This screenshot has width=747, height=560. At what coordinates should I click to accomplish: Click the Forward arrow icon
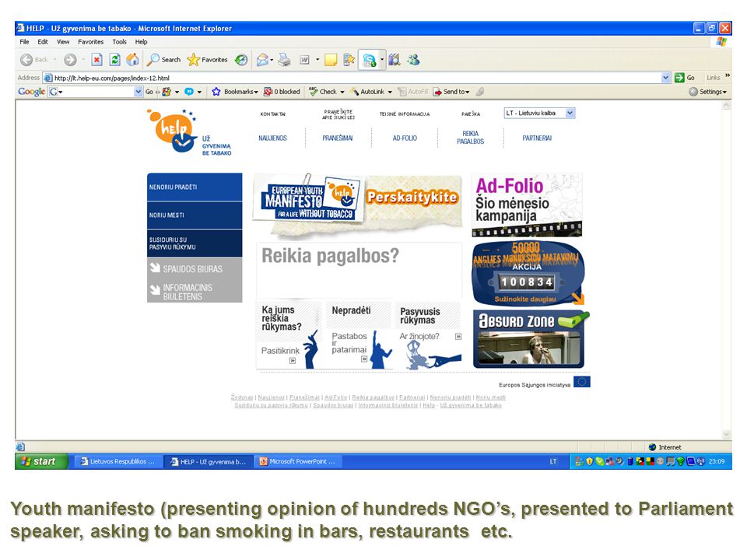[70, 60]
